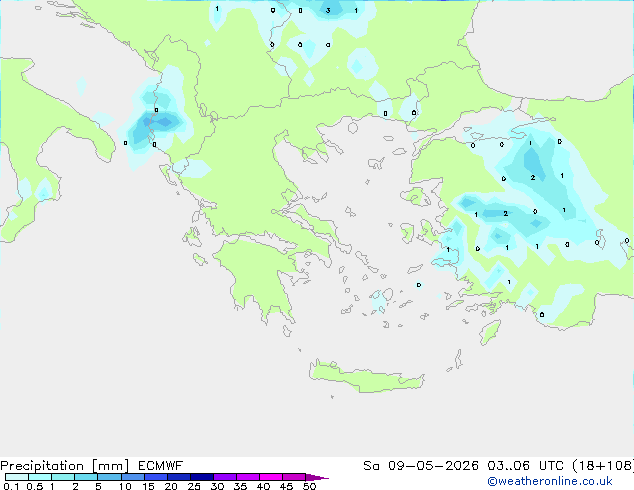Click the '03..06 UTC' time range
The image size is (634, 490).
click(x=526, y=466)
